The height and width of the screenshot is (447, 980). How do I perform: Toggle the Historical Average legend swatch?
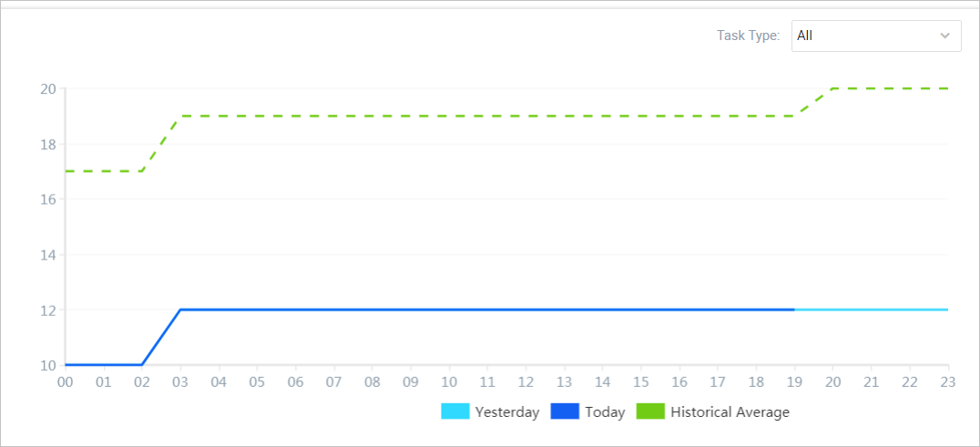(650, 411)
